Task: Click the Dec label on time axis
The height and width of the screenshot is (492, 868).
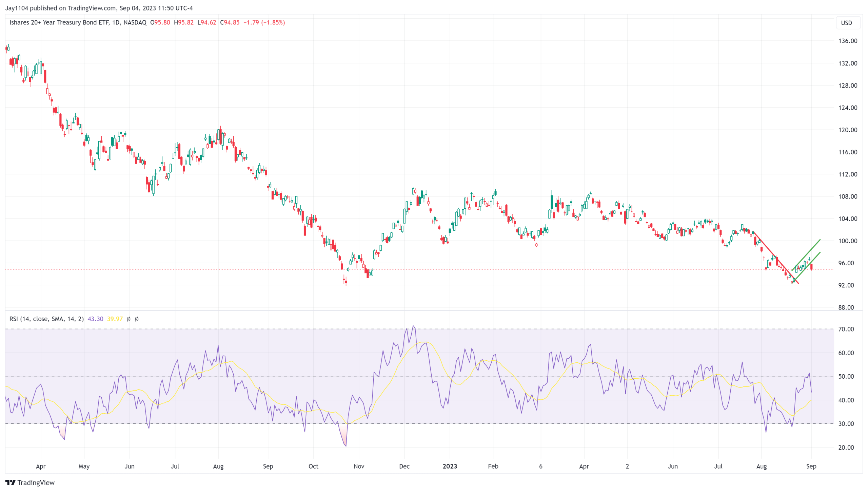Action: click(404, 467)
